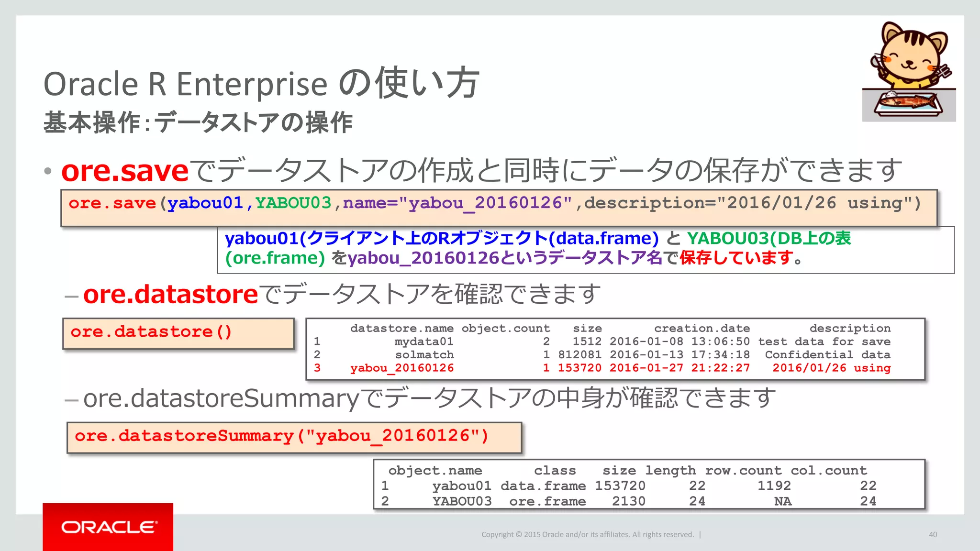Click 'Confidential data' description
The image size is (980, 551).
coord(828,355)
